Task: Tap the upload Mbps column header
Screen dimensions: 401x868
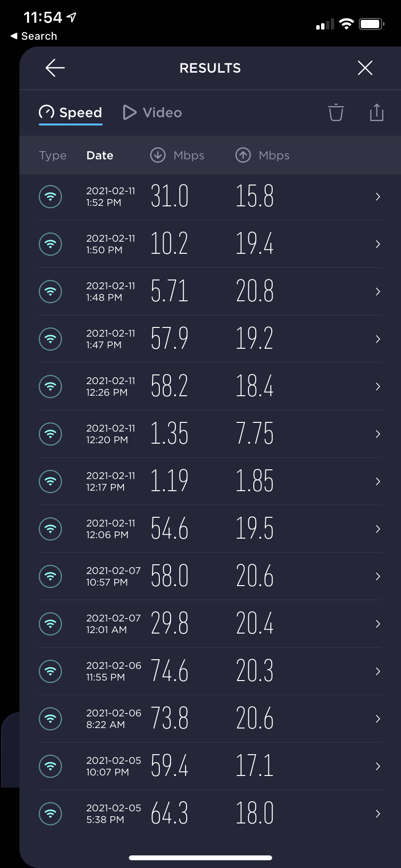Action: pyautogui.click(x=262, y=155)
